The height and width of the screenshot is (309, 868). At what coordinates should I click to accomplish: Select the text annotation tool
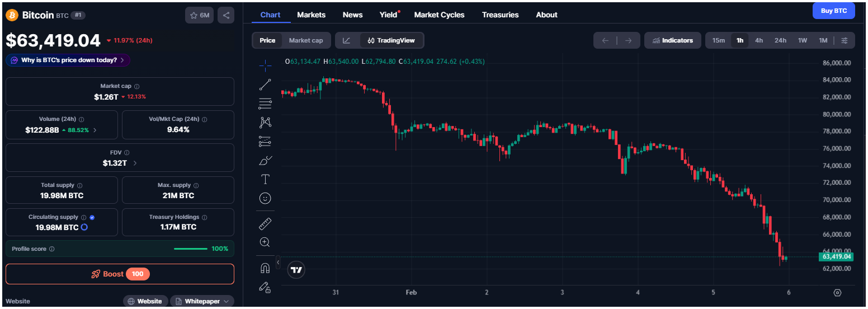coord(265,179)
